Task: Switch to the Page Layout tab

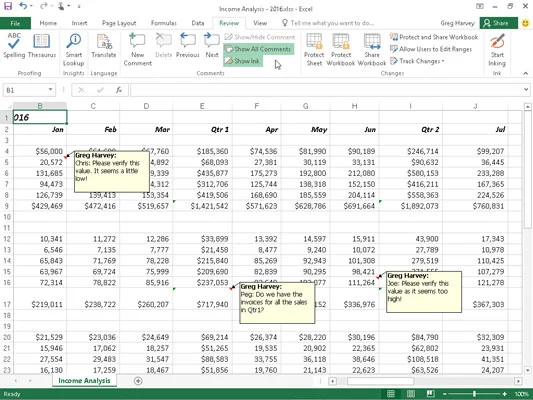Action: 119,23
